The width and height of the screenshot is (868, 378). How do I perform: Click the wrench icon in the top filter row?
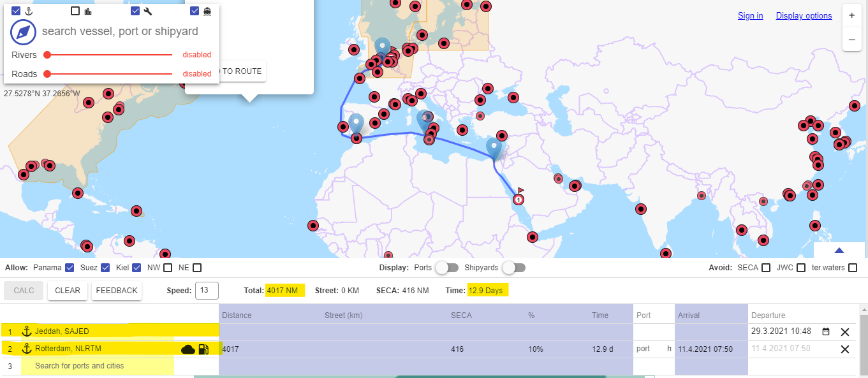148,11
